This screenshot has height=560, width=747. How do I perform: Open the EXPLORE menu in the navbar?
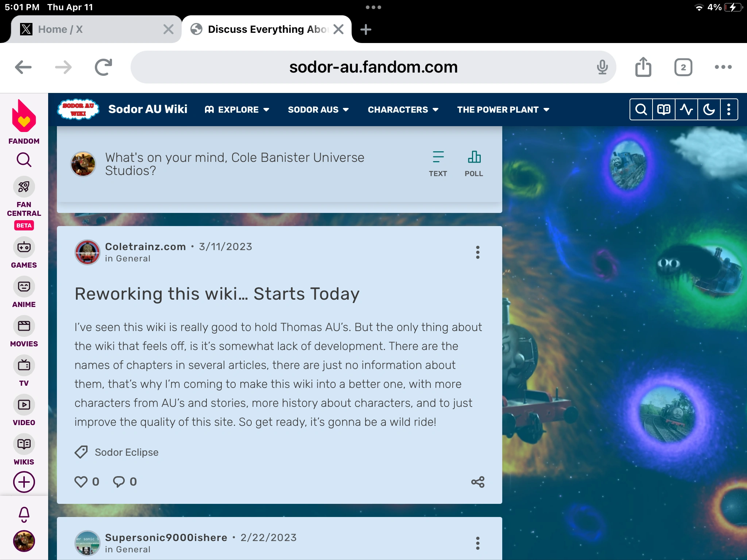pyautogui.click(x=237, y=109)
